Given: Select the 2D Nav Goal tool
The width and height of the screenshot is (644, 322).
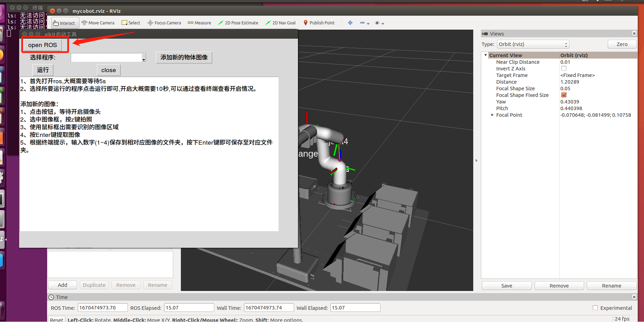Looking at the screenshot, I should click(x=281, y=23).
